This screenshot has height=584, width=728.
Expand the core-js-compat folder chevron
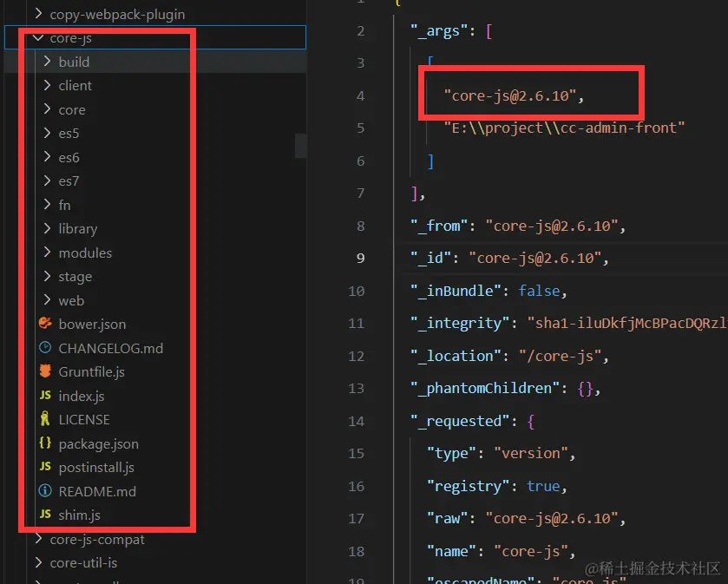pos(38,539)
